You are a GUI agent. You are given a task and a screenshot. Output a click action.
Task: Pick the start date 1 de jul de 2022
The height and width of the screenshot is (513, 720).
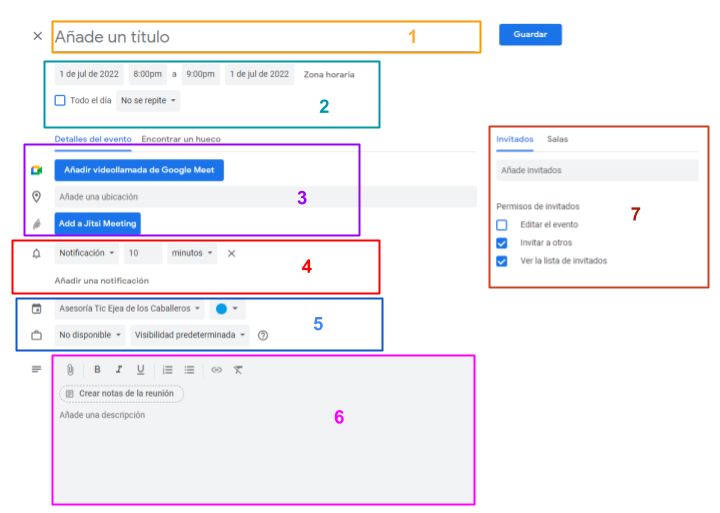[89, 74]
